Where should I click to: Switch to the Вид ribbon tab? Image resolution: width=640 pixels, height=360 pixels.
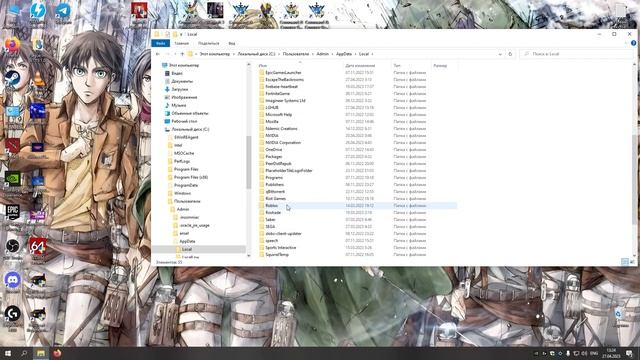[x=232, y=43]
